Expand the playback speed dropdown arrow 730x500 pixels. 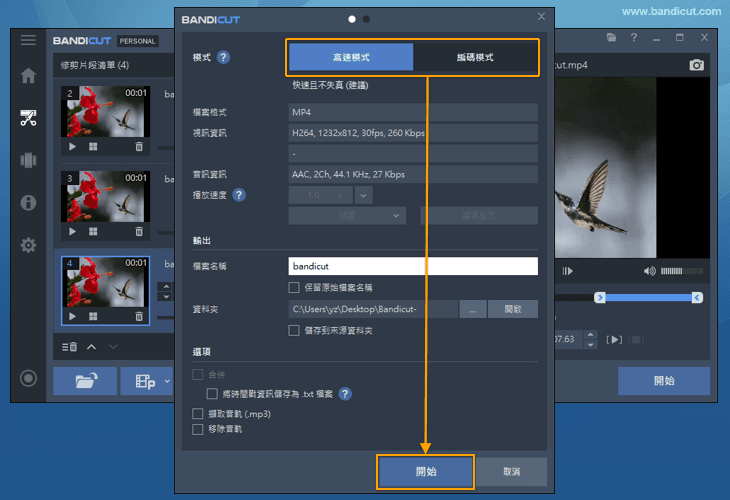363,194
